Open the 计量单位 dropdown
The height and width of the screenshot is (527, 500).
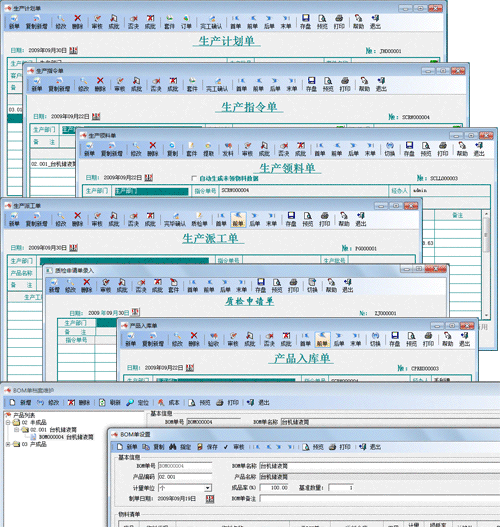coord(208,488)
